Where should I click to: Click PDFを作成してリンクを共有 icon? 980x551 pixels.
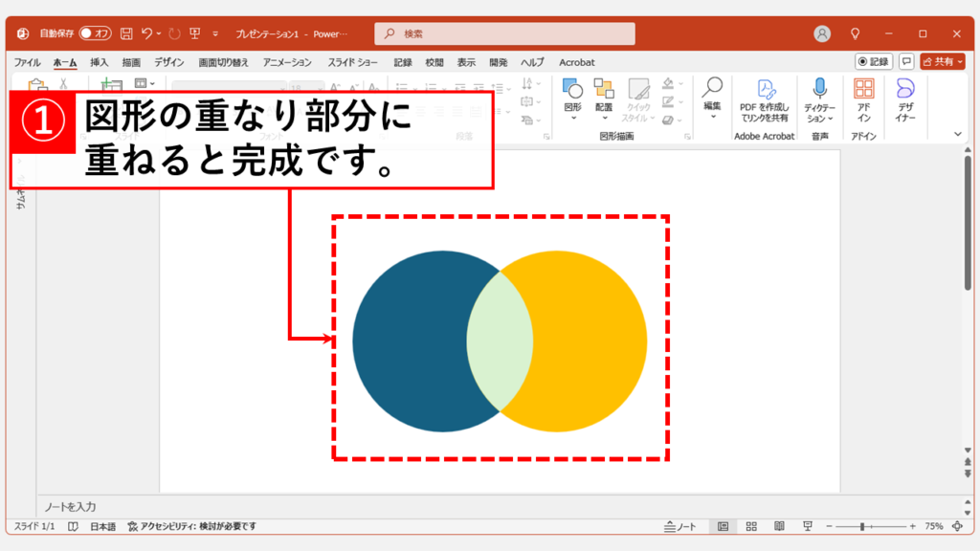[x=765, y=98]
